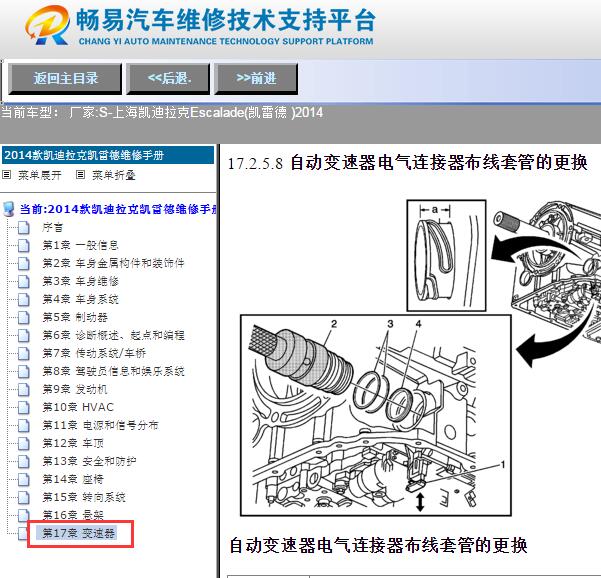Viewport: 601px width, 578px height.
Task: Click the page icon beside 第13章
Action: pos(24,461)
